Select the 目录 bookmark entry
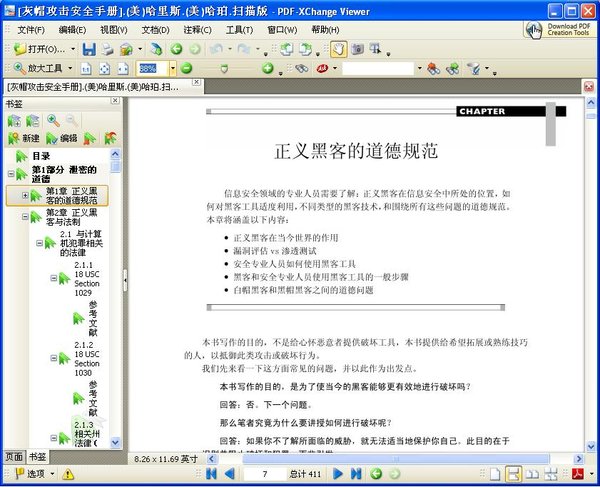The width and height of the screenshot is (600, 487). click(x=40, y=156)
